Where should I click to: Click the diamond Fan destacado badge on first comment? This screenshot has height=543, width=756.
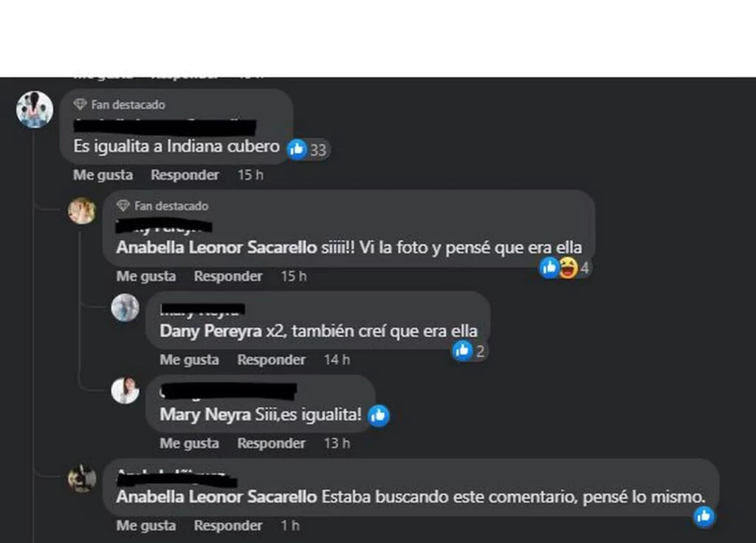pyautogui.click(x=80, y=104)
